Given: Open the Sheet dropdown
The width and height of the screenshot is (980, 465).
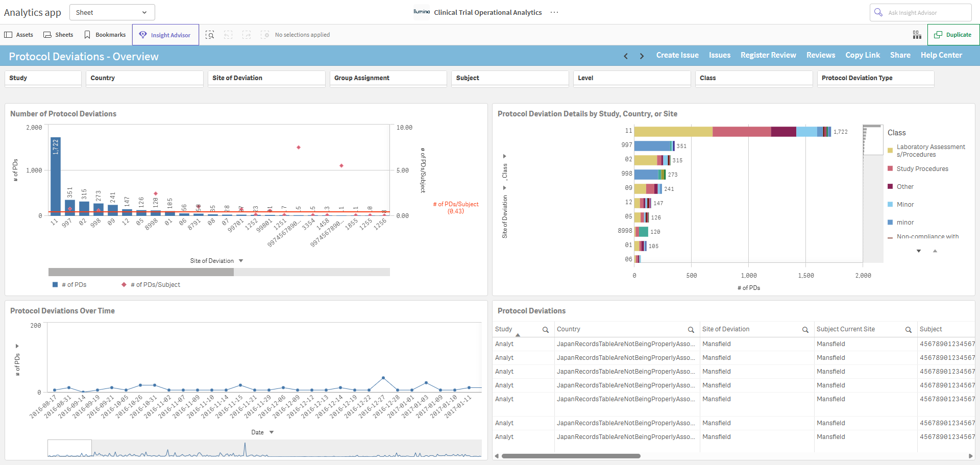Looking at the screenshot, I should 112,12.
